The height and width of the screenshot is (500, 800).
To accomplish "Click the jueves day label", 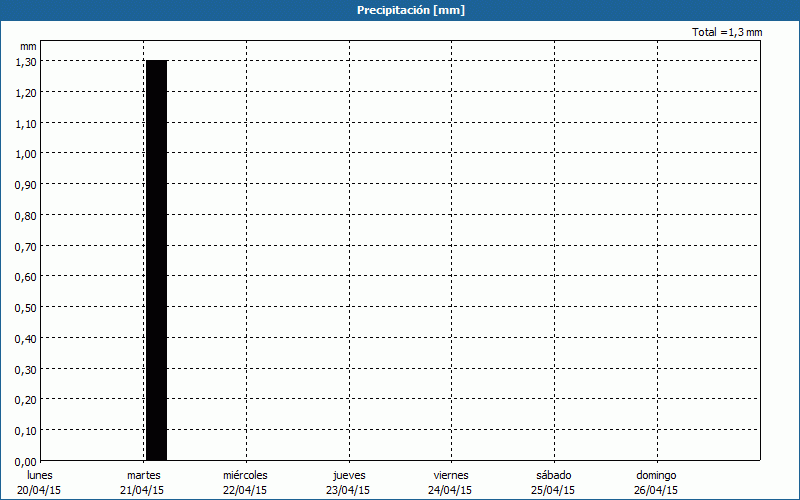I will tap(348, 475).
